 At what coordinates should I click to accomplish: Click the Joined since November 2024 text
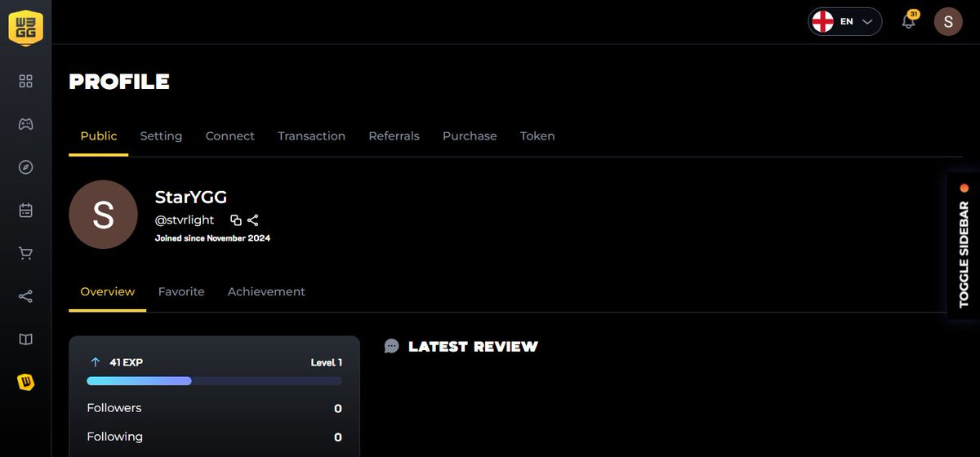[212, 238]
